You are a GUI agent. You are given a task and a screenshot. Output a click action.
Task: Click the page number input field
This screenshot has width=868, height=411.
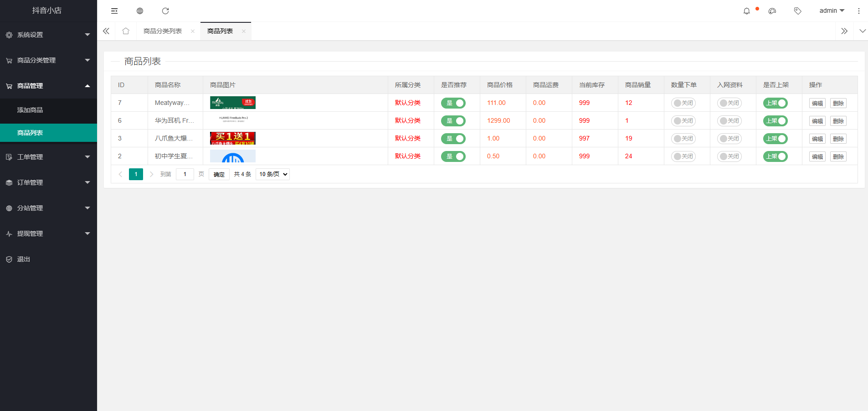[185, 174]
